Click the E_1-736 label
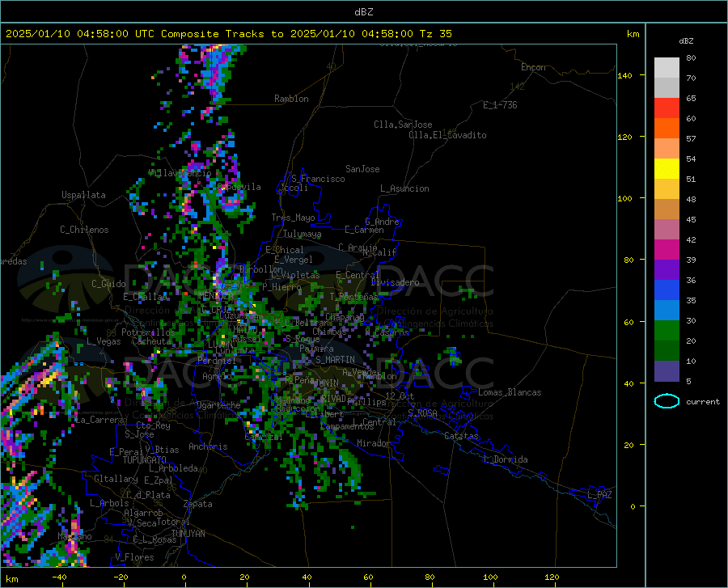 pos(500,105)
